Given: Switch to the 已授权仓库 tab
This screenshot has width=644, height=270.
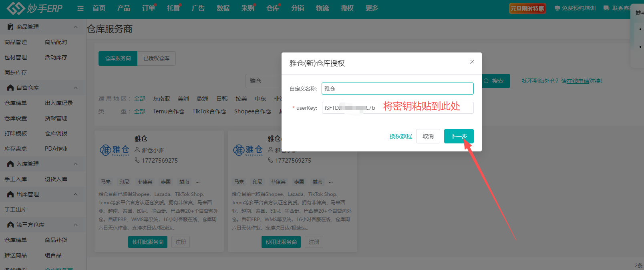Looking at the screenshot, I should click(156, 58).
